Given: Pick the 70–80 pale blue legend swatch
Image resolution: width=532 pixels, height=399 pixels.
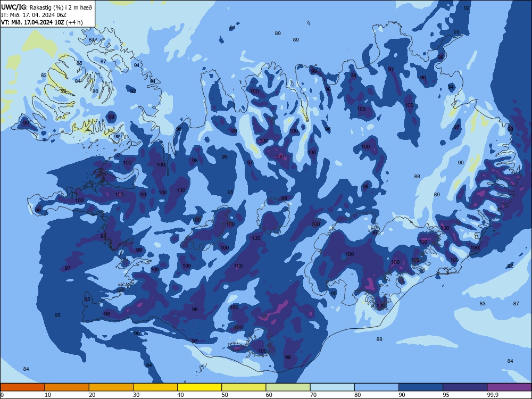Looking at the screenshot, I should (x=332, y=387).
